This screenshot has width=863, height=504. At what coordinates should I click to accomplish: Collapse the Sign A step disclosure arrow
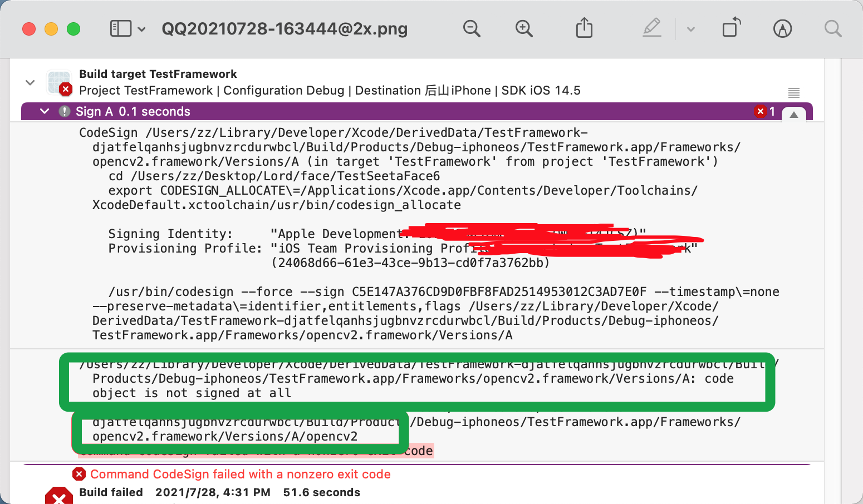(x=45, y=111)
